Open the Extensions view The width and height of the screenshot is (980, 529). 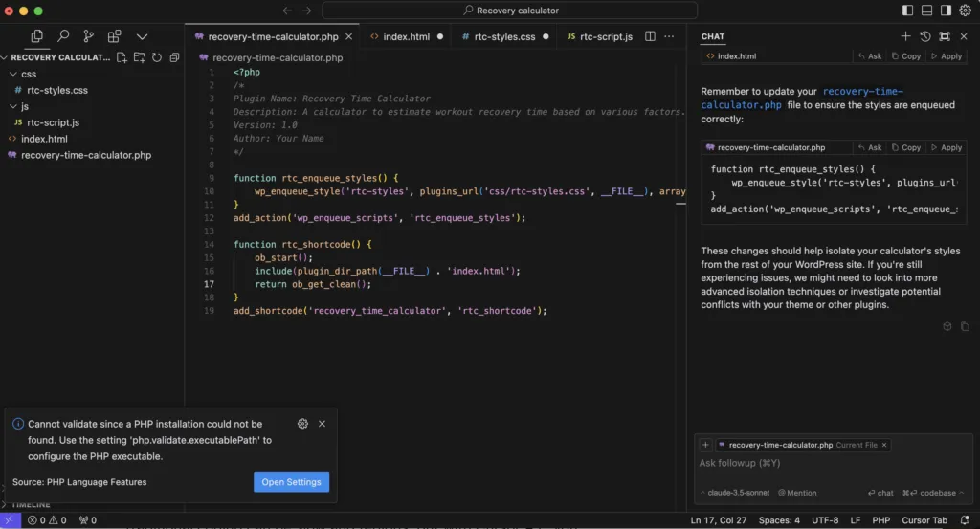115,36
